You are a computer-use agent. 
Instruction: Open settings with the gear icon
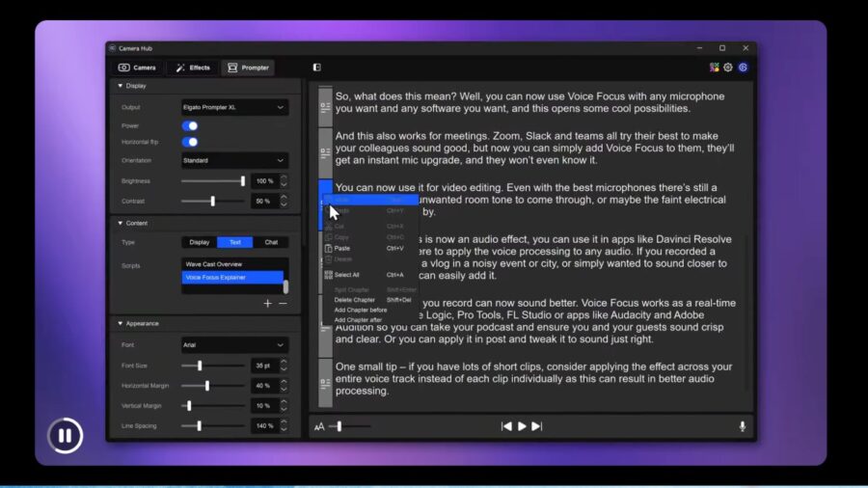point(728,68)
